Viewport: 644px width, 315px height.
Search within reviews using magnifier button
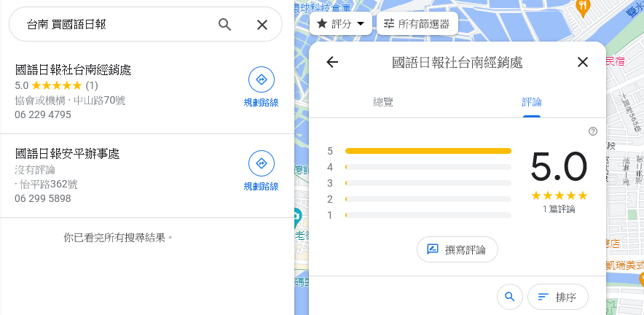(510, 297)
